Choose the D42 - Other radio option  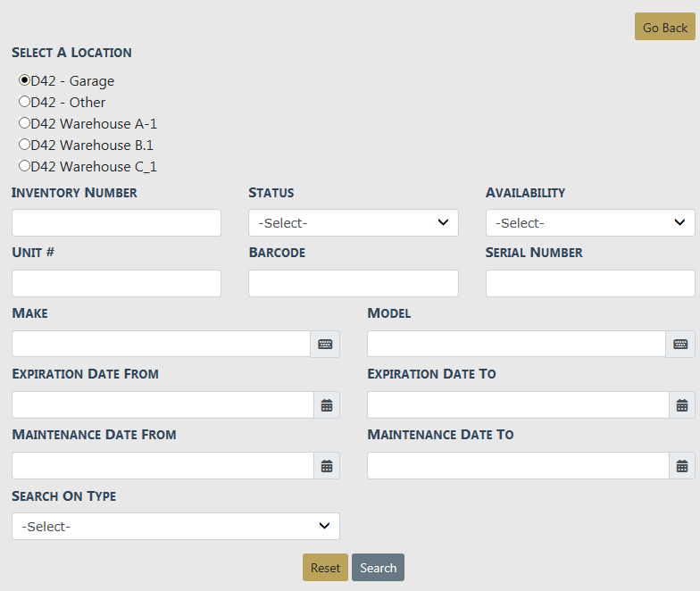(25, 102)
